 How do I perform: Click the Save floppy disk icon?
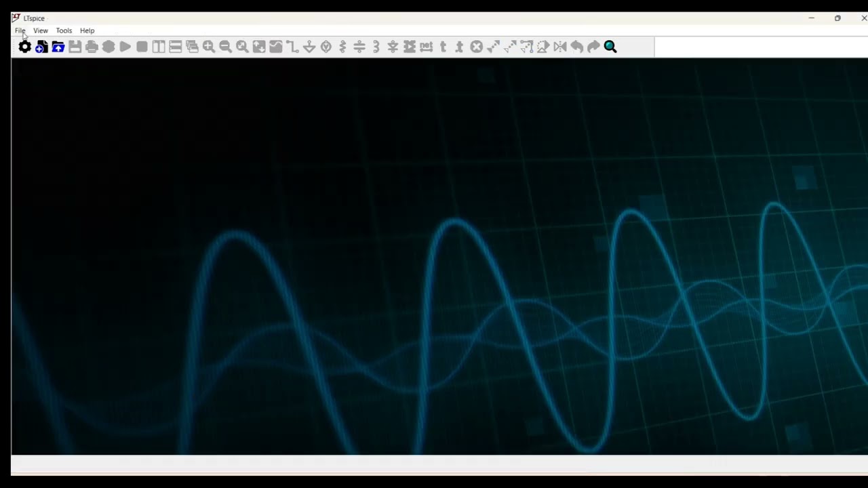point(75,47)
